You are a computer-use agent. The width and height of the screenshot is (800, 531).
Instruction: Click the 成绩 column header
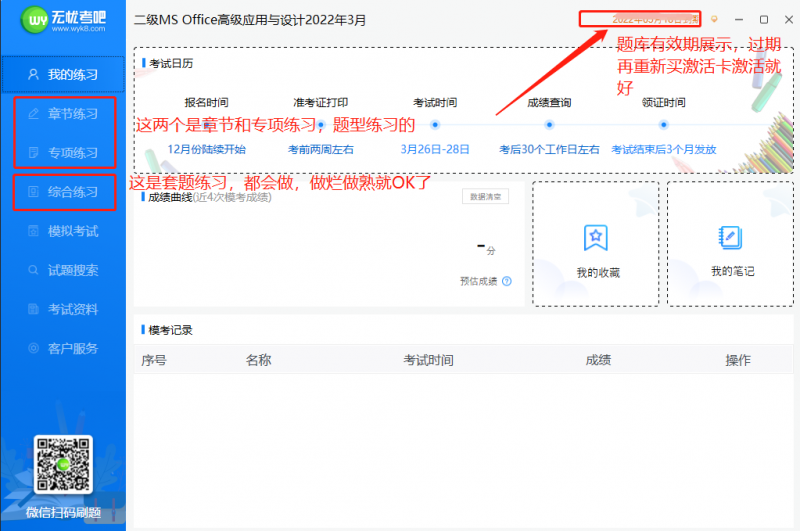[598, 360]
